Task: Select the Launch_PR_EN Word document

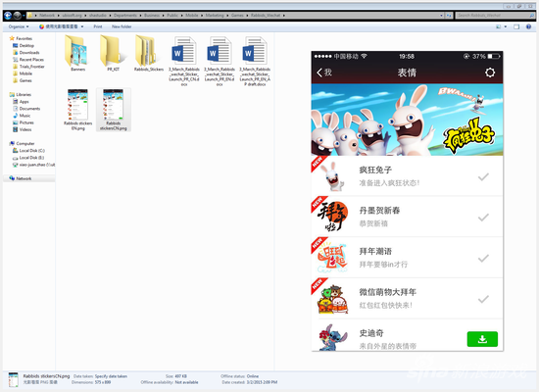Action: pyautogui.click(x=220, y=61)
